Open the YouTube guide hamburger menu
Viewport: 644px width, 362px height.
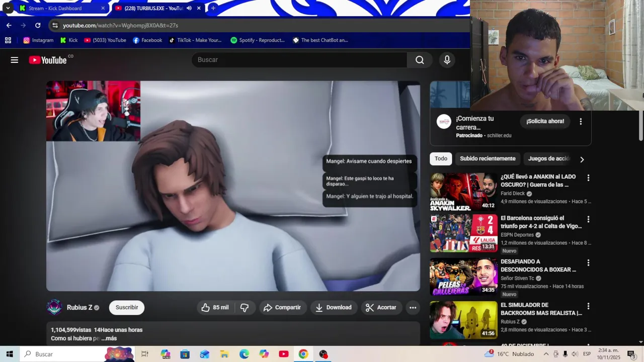coord(15,60)
